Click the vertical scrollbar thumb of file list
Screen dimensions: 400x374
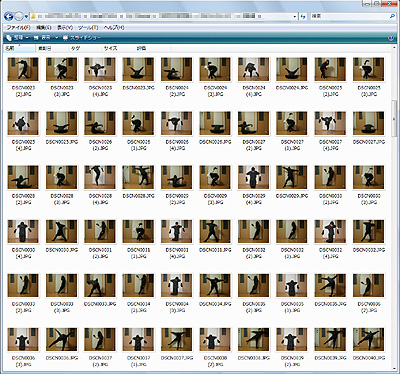point(394,118)
